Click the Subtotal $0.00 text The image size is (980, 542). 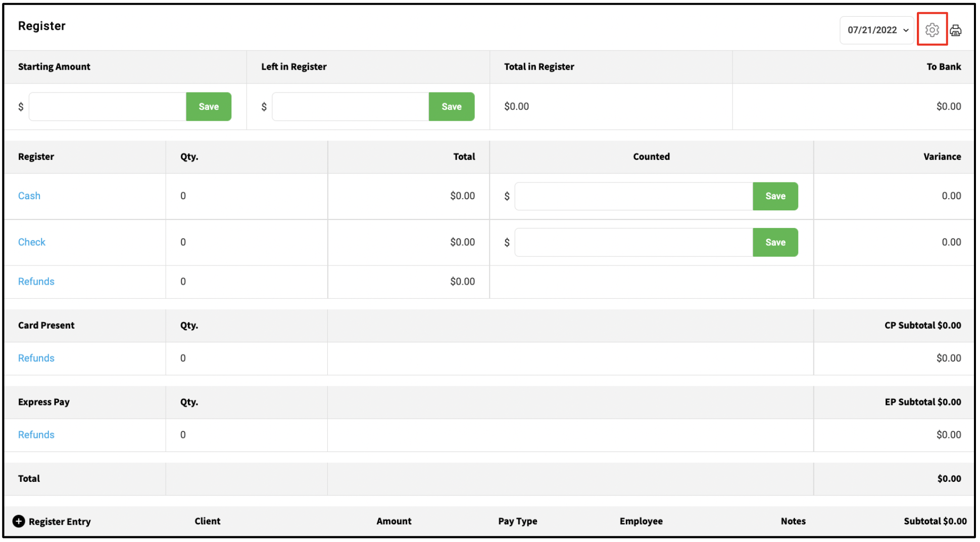click(935, 521)
